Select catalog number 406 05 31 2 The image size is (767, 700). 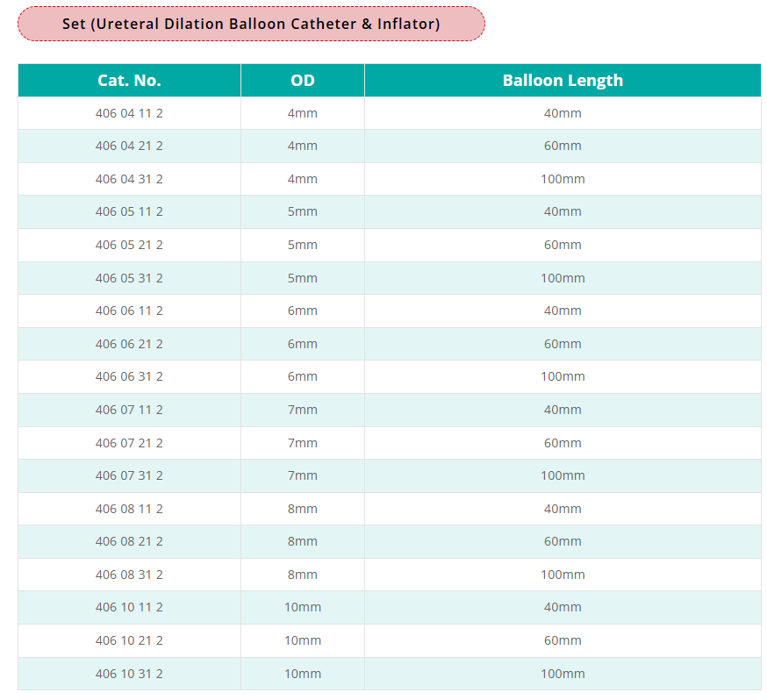(129, 278)
